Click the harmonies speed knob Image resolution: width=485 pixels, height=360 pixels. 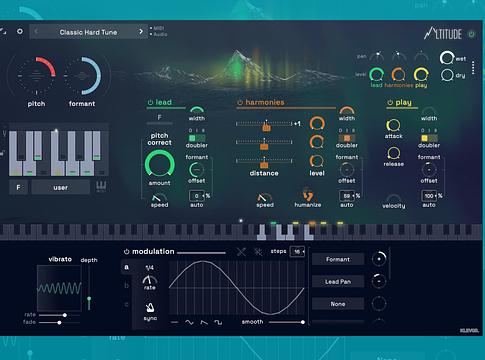(265, 197)
